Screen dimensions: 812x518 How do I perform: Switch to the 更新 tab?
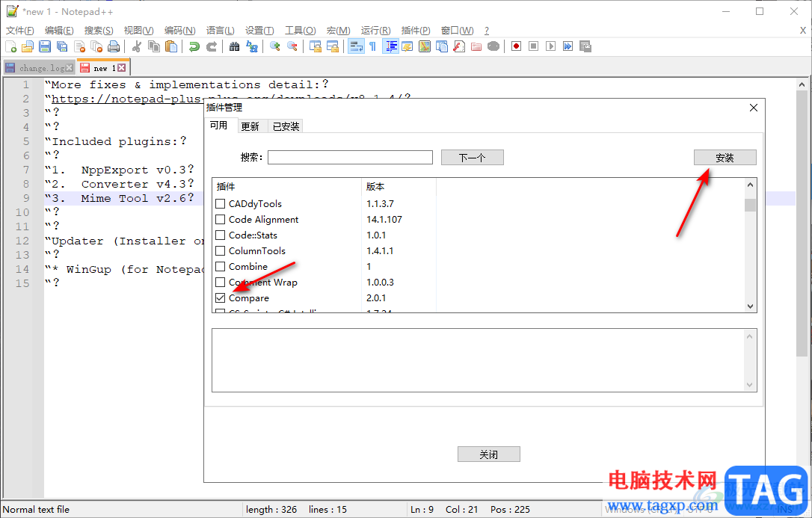[250, 126]
